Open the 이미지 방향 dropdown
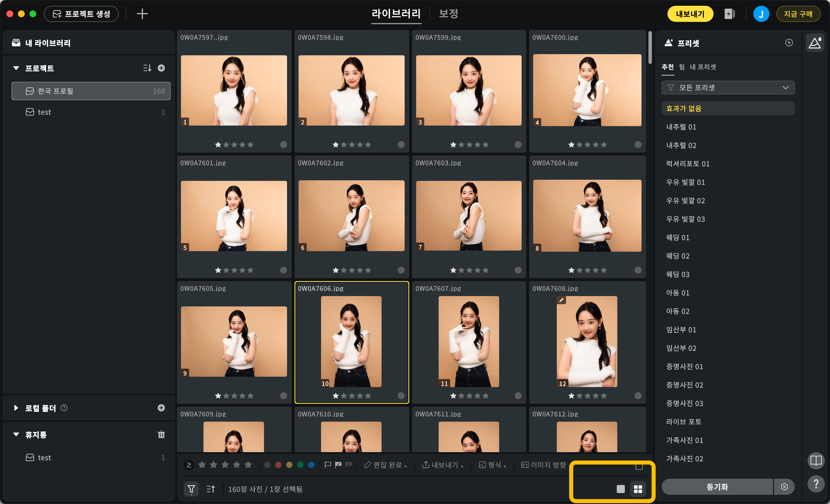The width and height of the screenshot is (830, 504). (x=543, y=465)
